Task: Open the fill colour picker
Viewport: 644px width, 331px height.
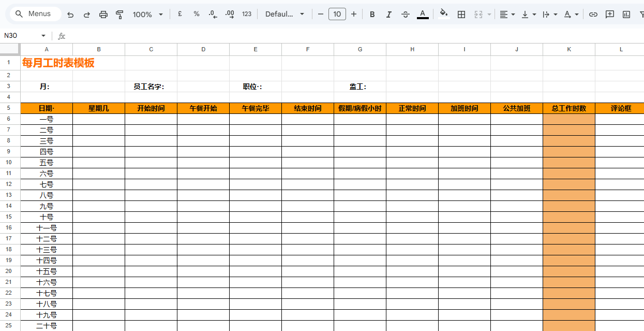Action: point(444,15)
